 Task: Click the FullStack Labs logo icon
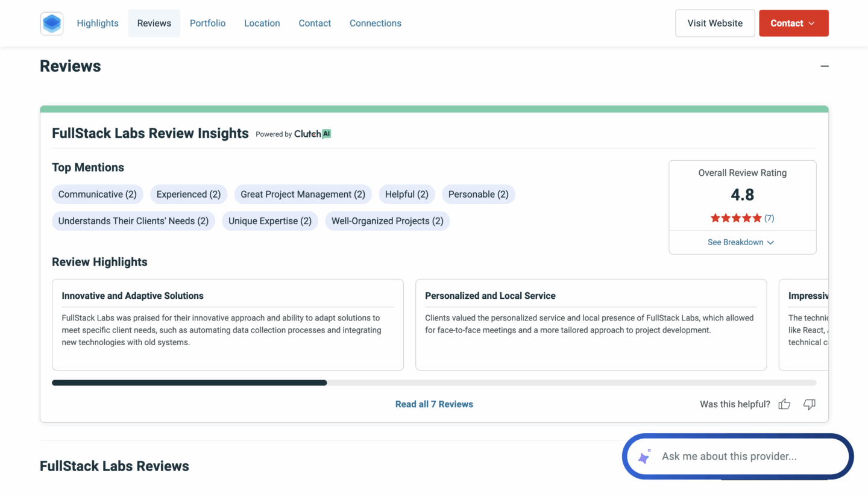(52, 23)
